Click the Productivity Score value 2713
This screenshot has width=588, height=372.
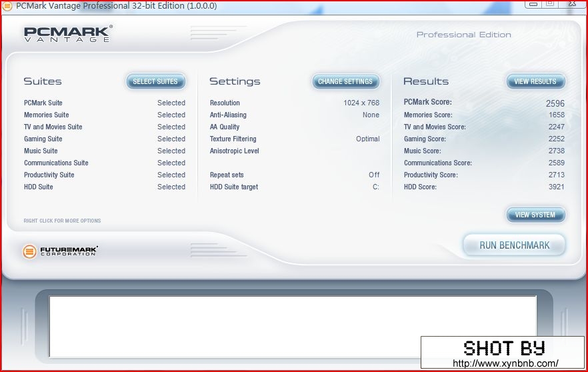557,175
